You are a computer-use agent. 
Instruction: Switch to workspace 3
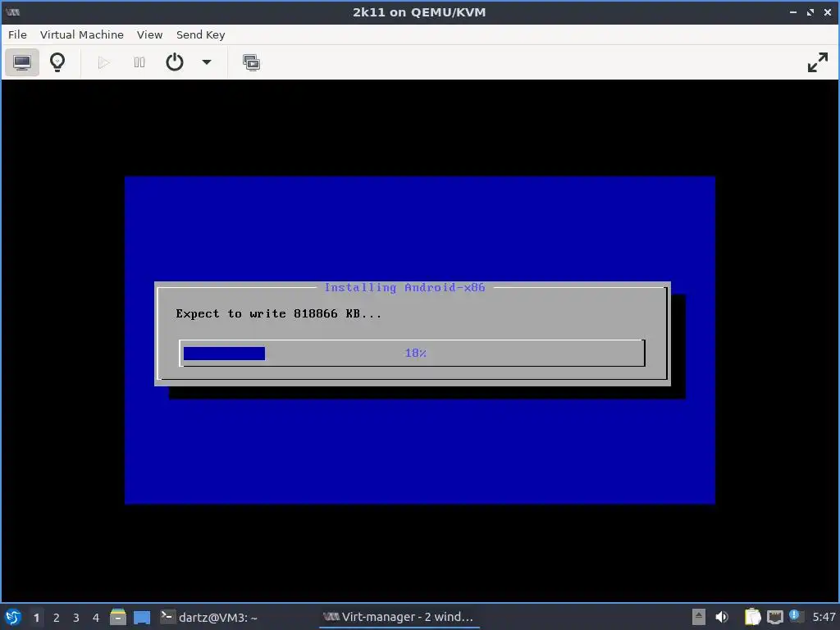pos(76,618)
